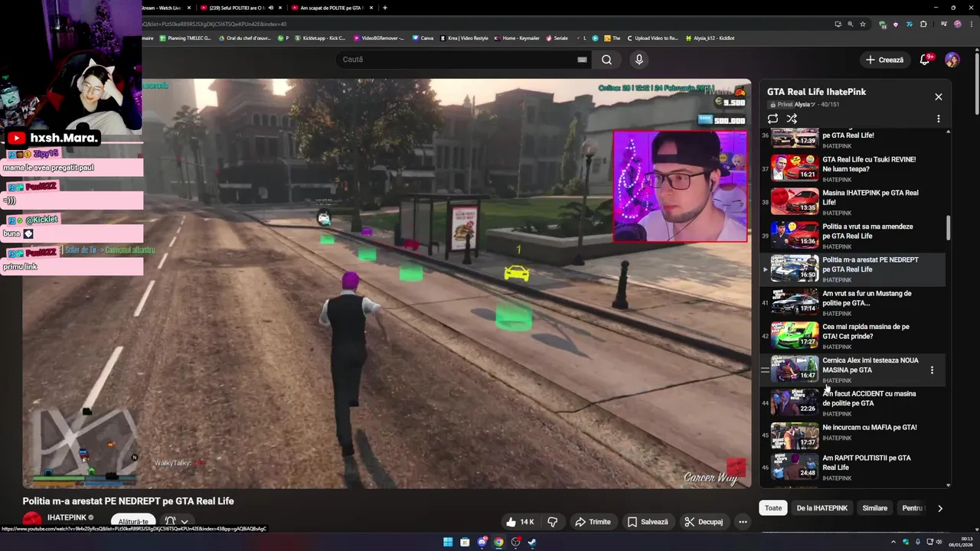980x551 pixels.
Task: Open Ne incurcam cu MAFIA pe GTA video
Action: point(854,435)
